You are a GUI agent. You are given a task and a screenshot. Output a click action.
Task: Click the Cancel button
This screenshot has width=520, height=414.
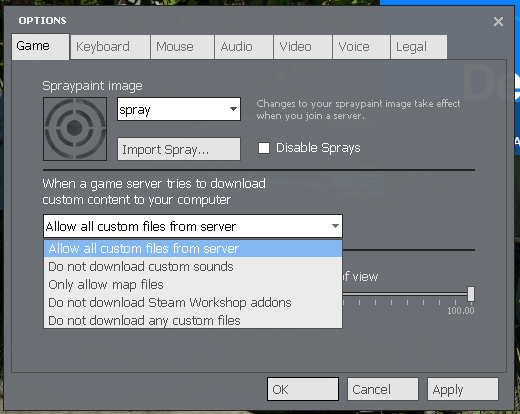(383, 389)
